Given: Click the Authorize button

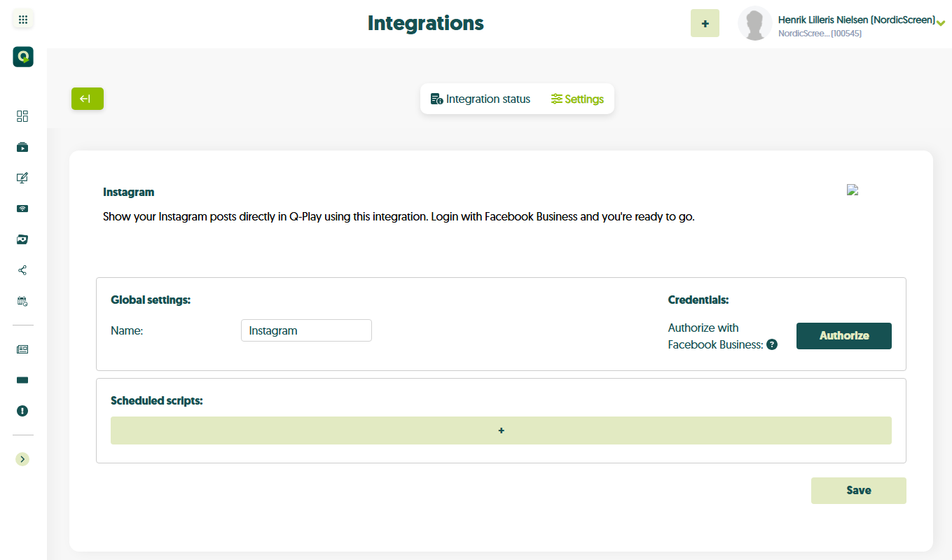Looking at the screenshot, I should click(x=843, y=336).
